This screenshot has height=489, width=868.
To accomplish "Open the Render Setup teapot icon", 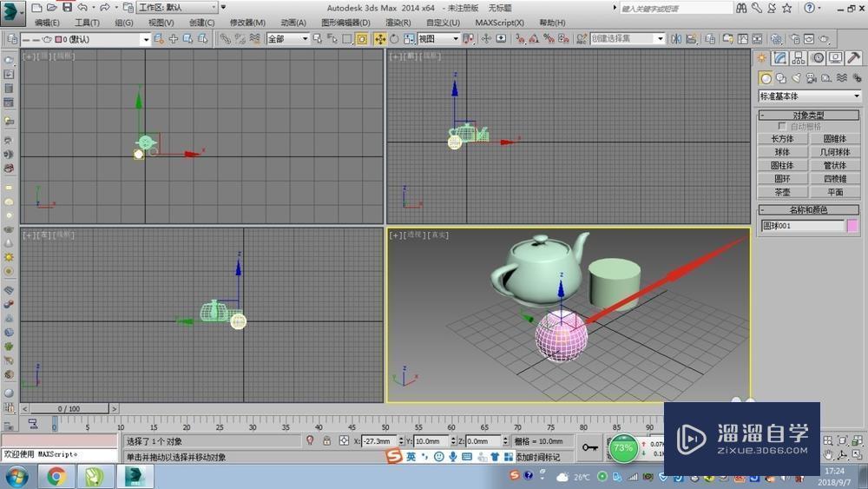I will tap(795, 39).
